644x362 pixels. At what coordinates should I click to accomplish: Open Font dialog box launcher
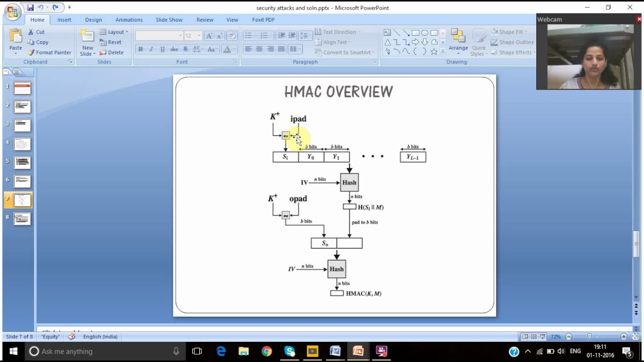[235, 62]
